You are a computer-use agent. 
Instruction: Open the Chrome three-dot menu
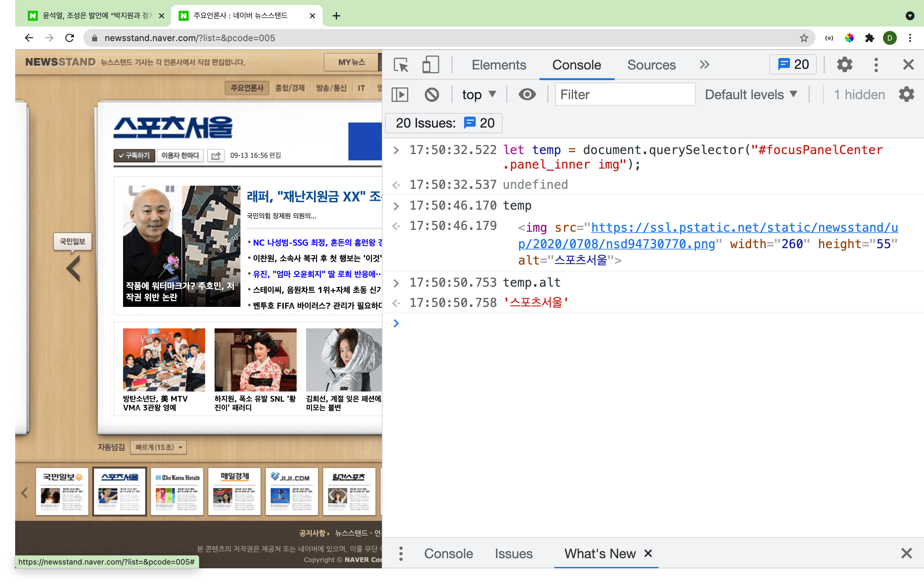910,38
